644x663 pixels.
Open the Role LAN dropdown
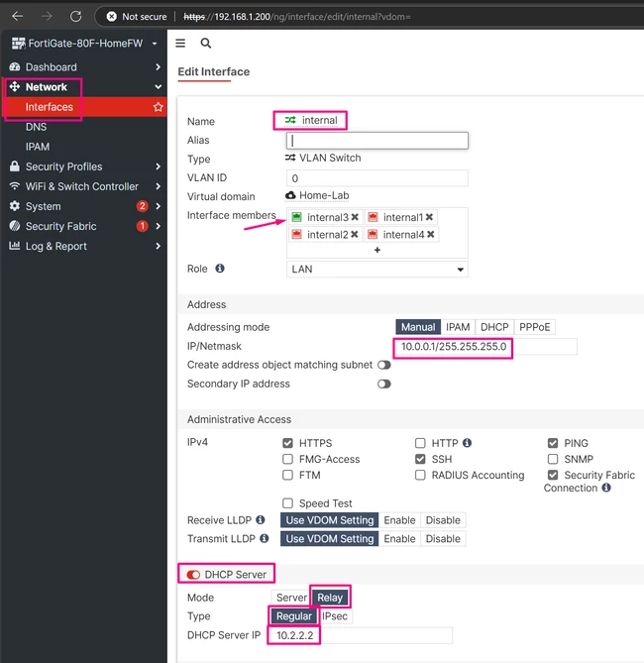[x=377, y=270]
